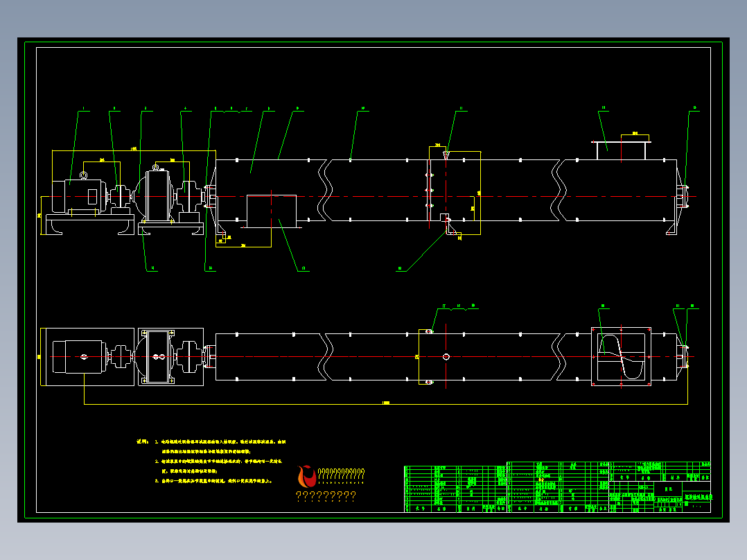This screenshot has width=747, height=560.
Task: Click part leader number 1 above the motor
Action: [83, 109]
